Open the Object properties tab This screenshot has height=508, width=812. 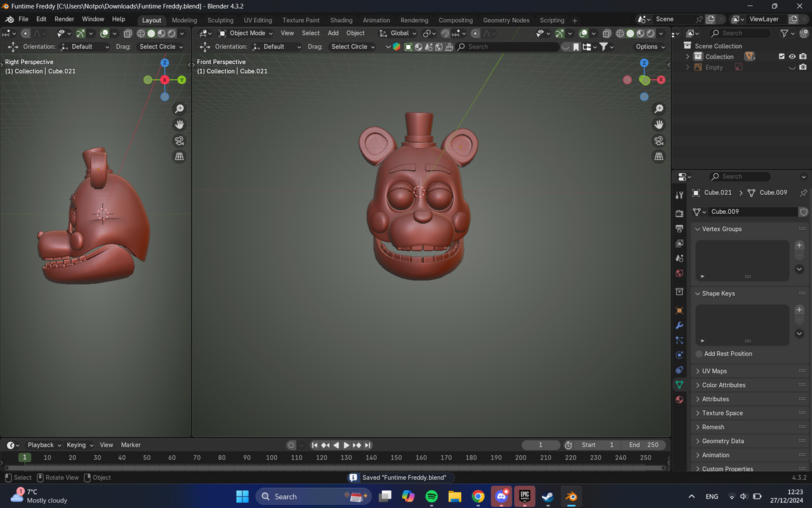point(679,311)
